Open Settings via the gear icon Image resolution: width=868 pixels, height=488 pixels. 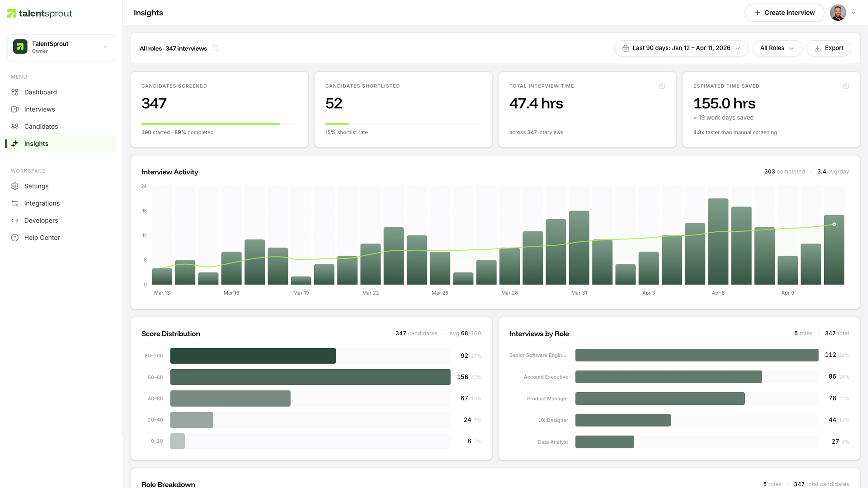coord(15,186)
